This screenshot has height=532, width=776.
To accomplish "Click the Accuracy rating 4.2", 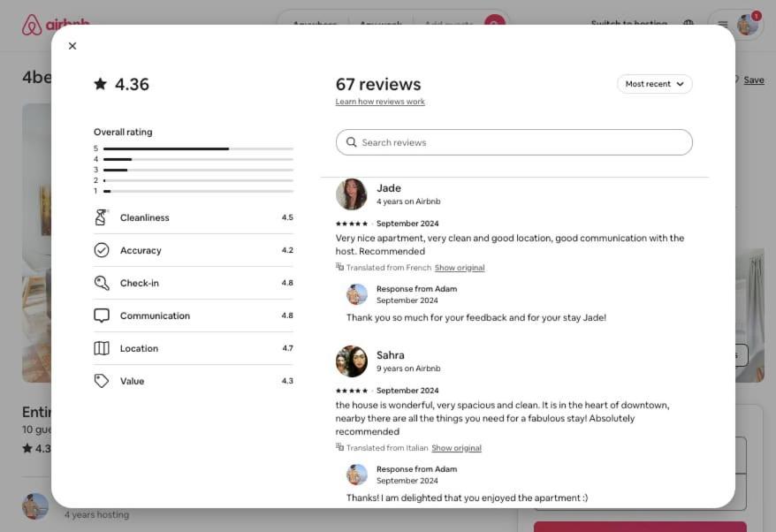I will 287,250.
